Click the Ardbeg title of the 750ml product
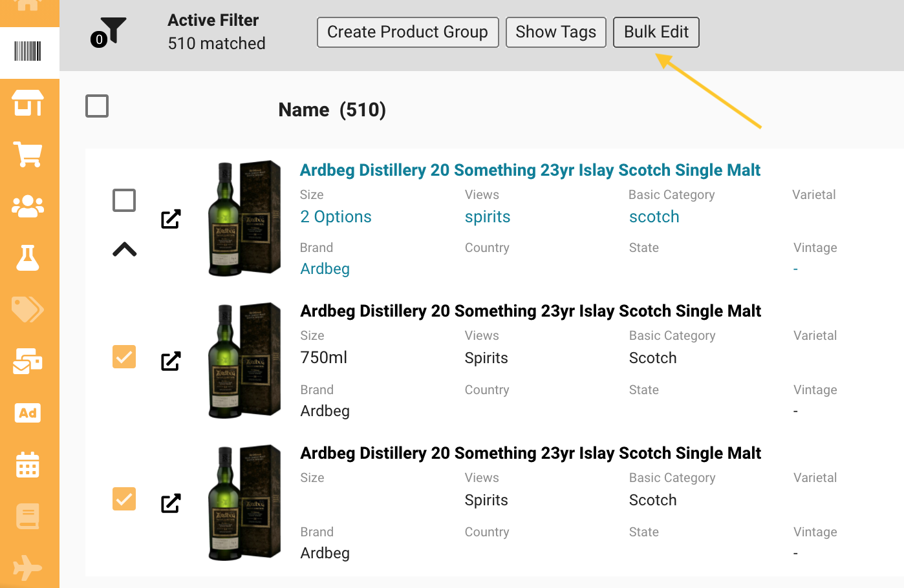This screenshot has width=904, height=588. click(531, 311)
